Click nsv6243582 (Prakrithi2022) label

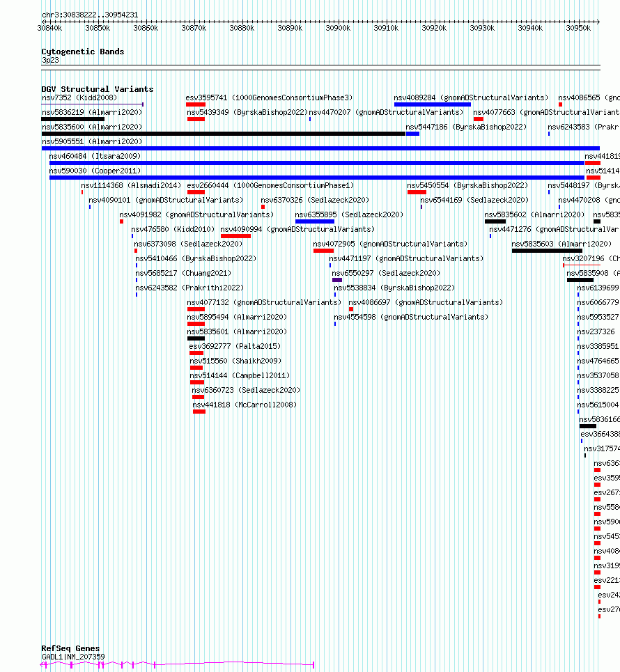click(189, 288)
